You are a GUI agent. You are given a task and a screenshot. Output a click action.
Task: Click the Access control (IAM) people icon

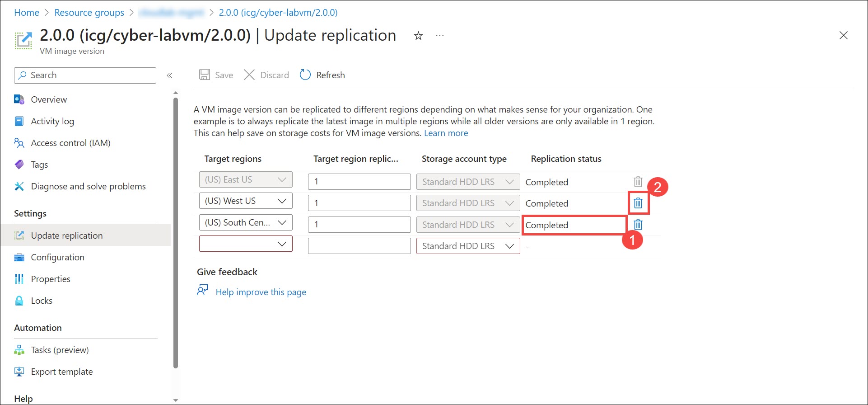[x=19, y=143]
